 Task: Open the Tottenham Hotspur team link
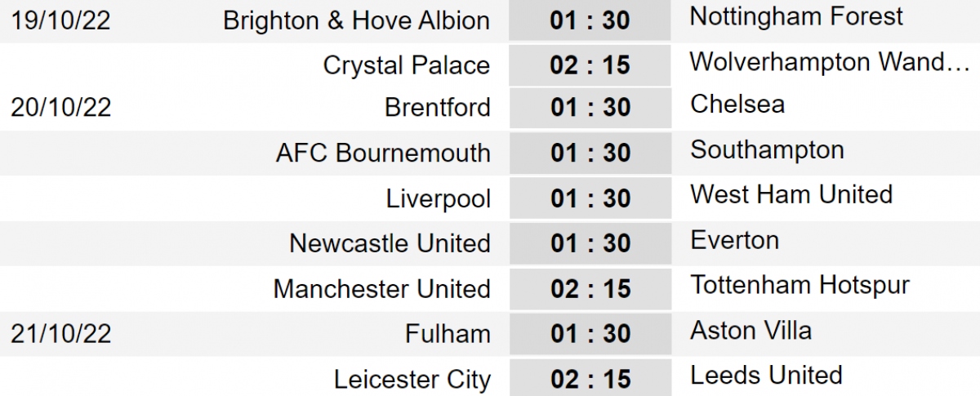(800, 285)
